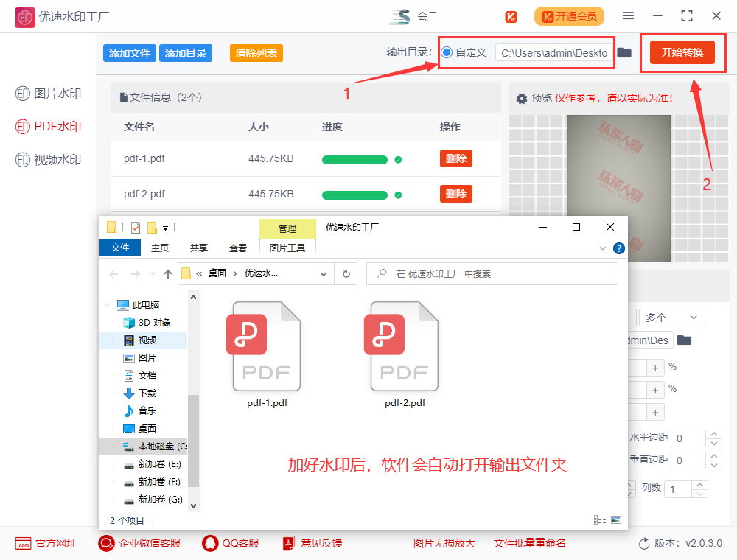Click properties checkmark icon in Explorer title bar
This screenshot has height=560, width=737.
[136, 228]
